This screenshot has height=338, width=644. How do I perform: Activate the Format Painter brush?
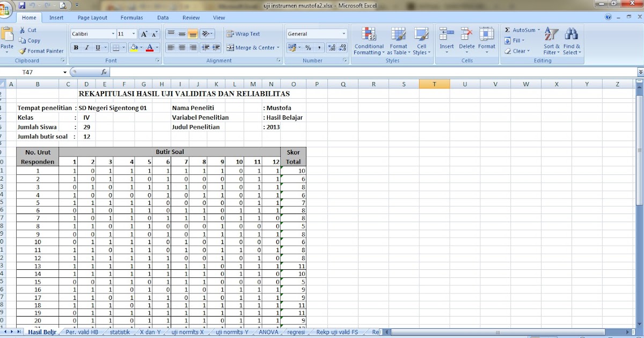point(41,51)
